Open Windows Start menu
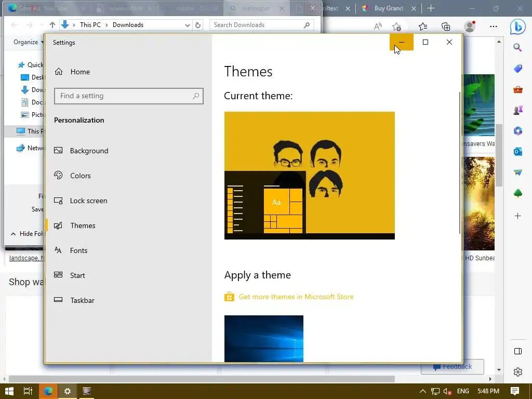The height and width of the screenshot is (399, 532). click(9, 391)
